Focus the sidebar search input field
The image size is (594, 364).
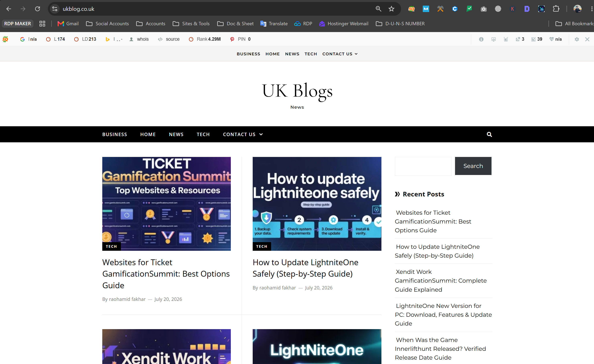point(423,166)
